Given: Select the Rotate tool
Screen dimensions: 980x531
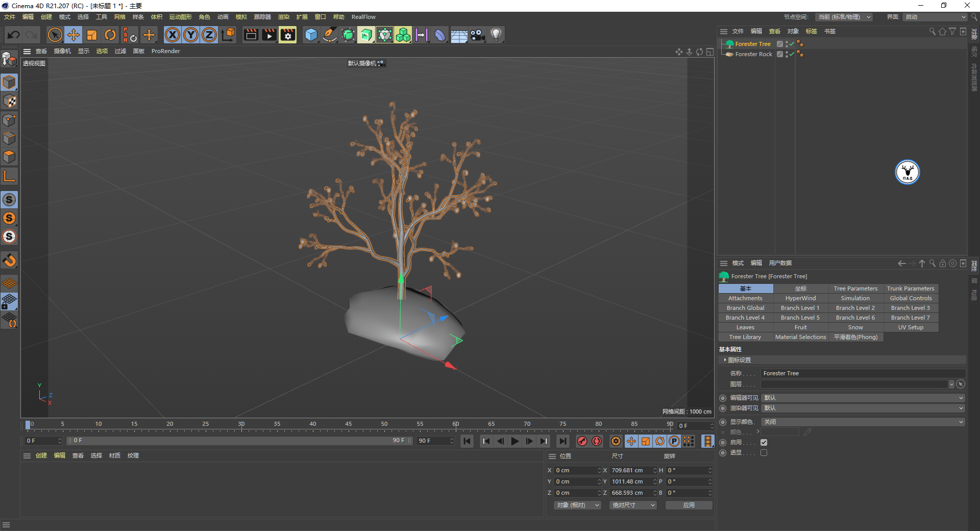Looking at the screenshot, I should click(110, 35).
